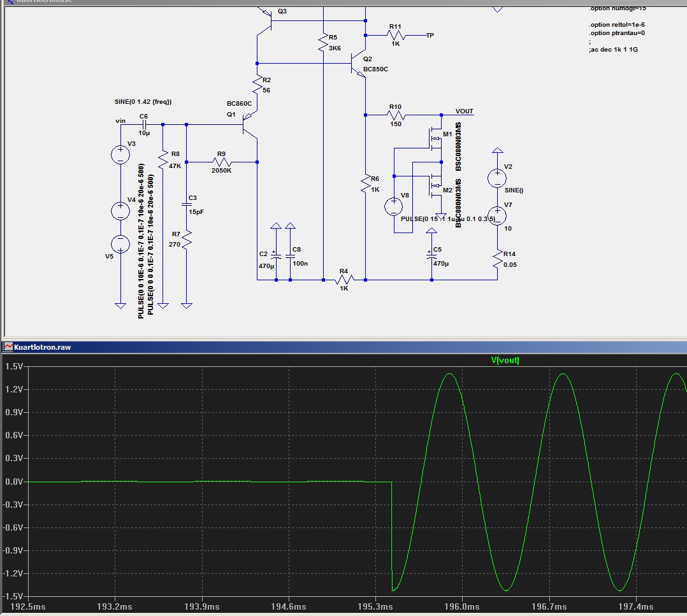Click the 3K6 value of R5

[x=335, y=48]
